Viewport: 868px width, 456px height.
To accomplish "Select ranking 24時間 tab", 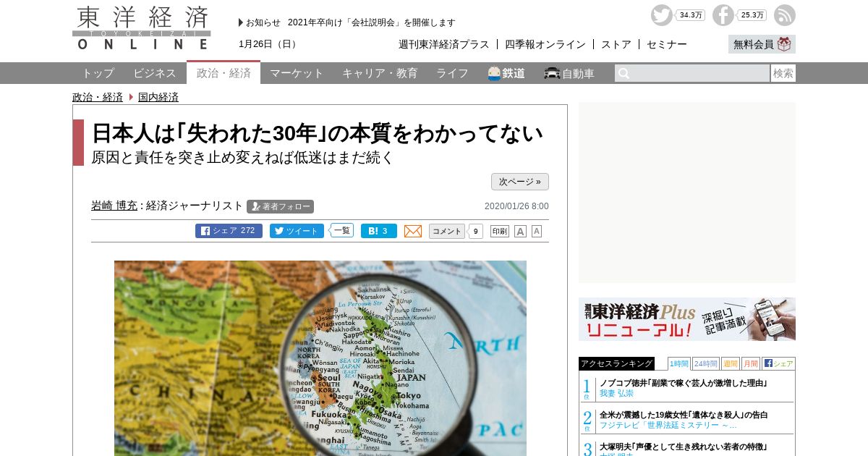I will 706,363.
